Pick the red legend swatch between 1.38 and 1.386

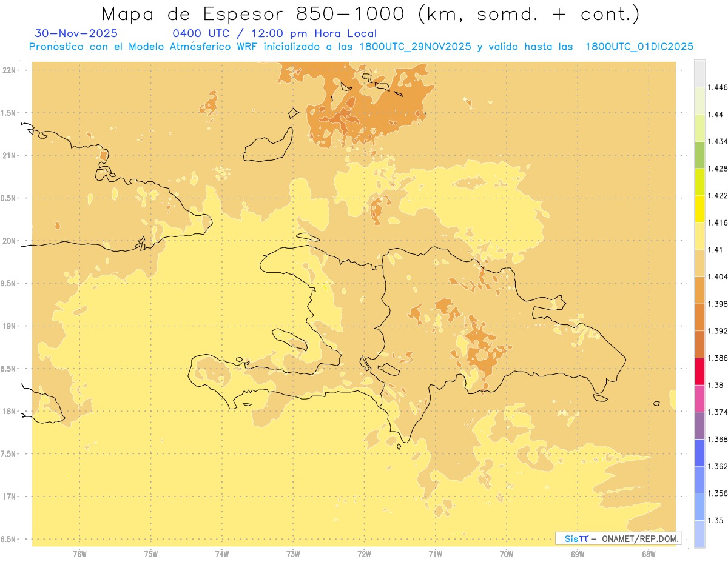tap(699, 371)
